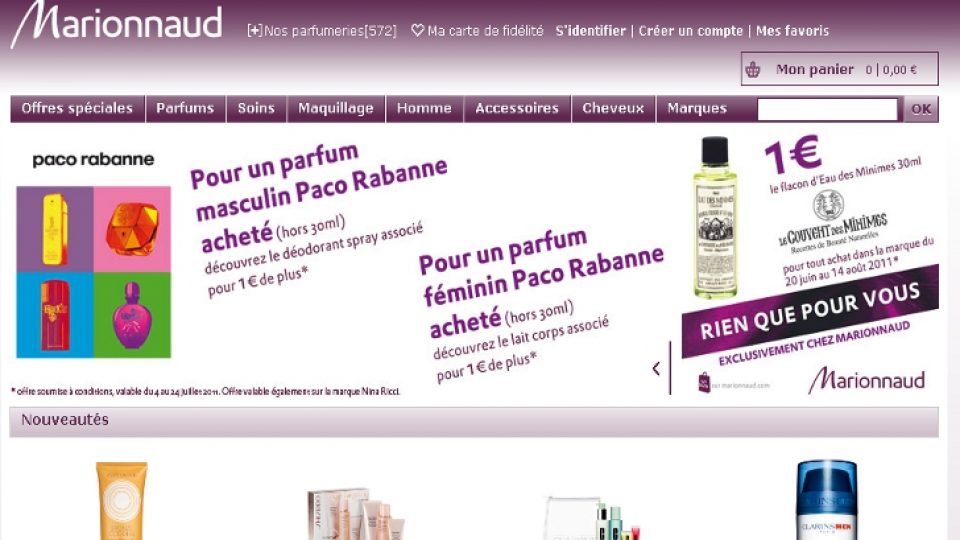
Task: Open the Maquillage category
Action: pos(336,108)
